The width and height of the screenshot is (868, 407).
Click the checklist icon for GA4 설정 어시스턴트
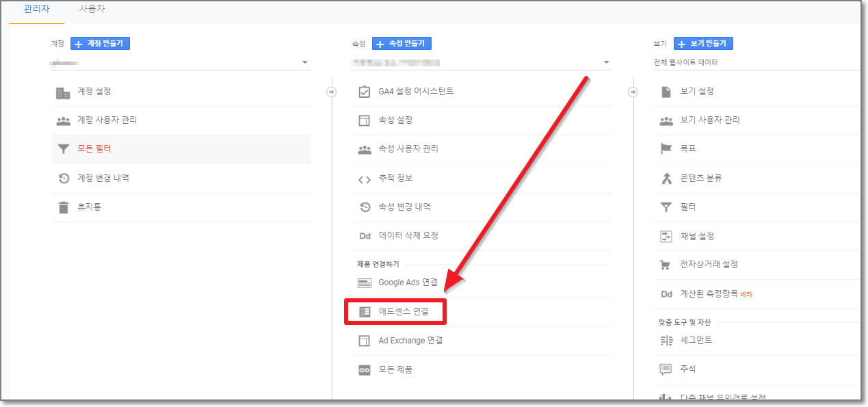click(365, 92)
